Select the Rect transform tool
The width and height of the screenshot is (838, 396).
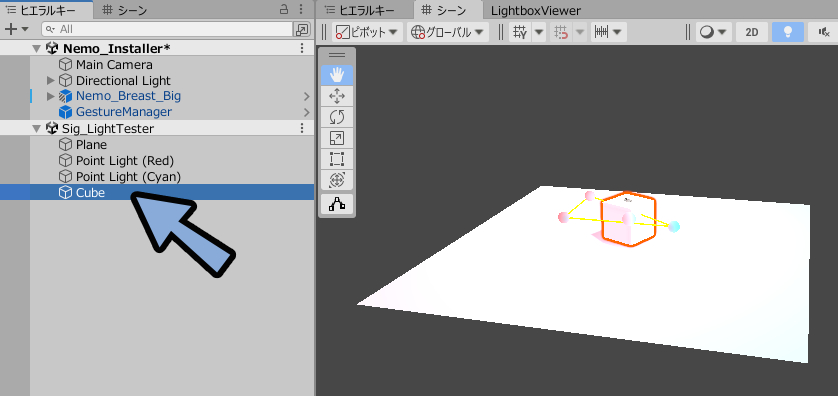[x=337, y=159]
